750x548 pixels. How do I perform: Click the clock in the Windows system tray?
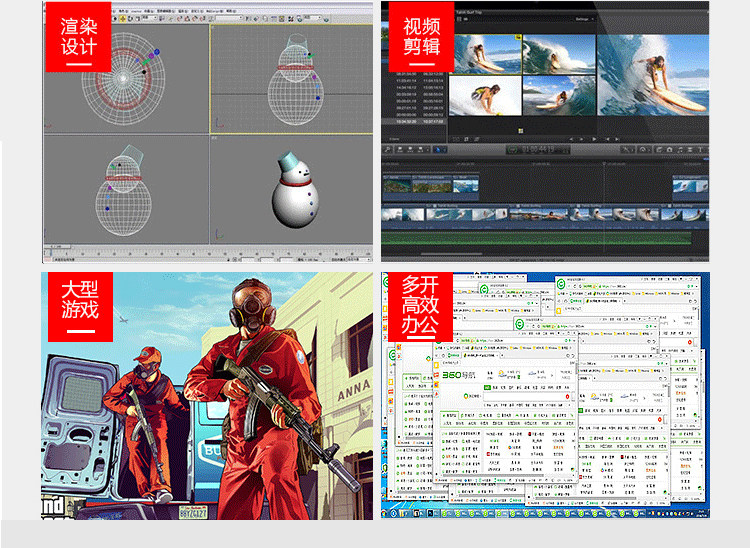(702, 514)
